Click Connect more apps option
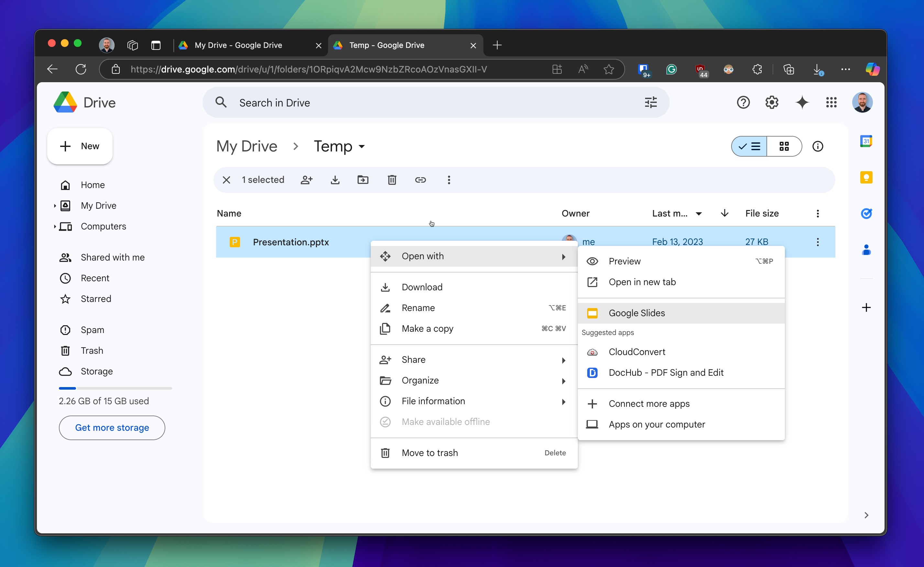This screenshot has width=924, height=567. pyautogui.click(x=649, y=403)
